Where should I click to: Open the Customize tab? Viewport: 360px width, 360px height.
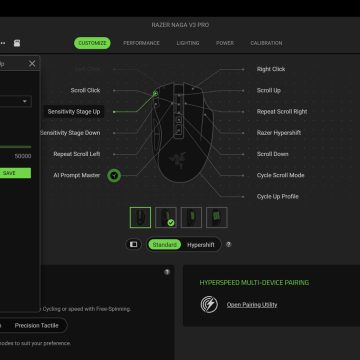click(92, 43)
